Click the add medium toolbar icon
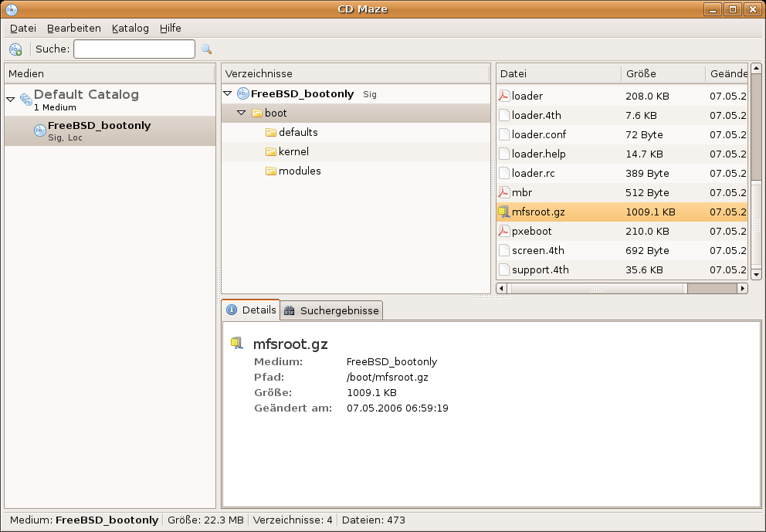This screenshot has width=766, height=532. tap(15, 49)
